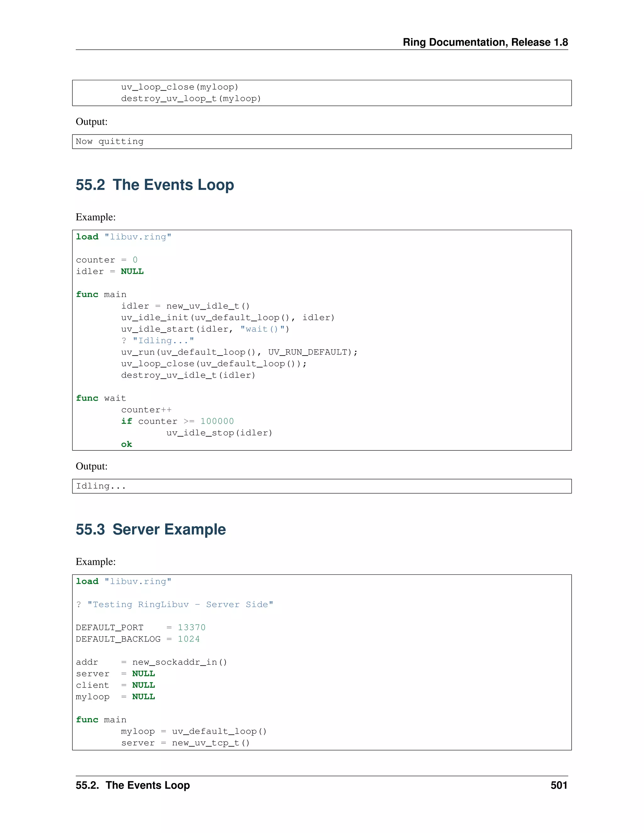Click the uv_loop_close(myloop) code line
644x833 pixels.
[179, 87]
